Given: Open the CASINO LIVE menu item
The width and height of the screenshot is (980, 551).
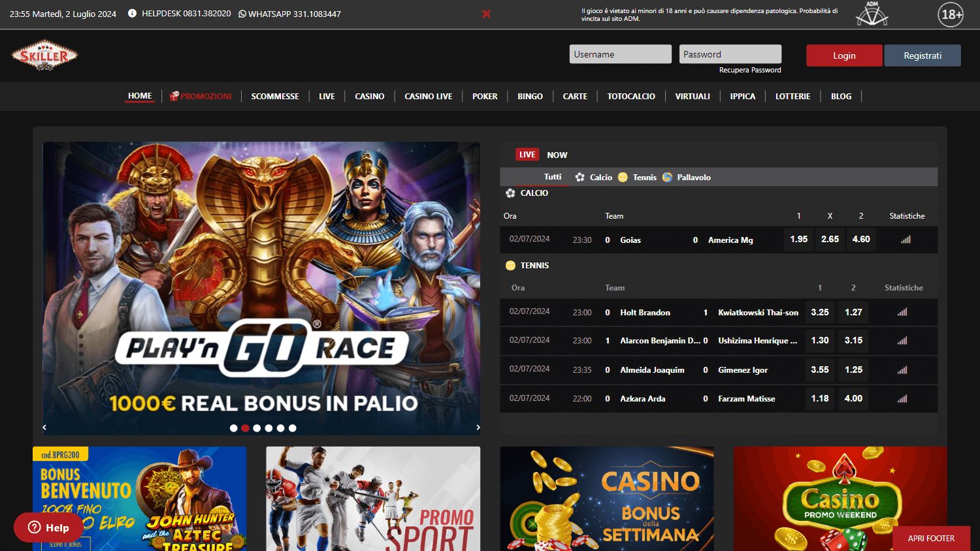Looking at the screenshot, I should pyautogui.click(x=429, y=96).
